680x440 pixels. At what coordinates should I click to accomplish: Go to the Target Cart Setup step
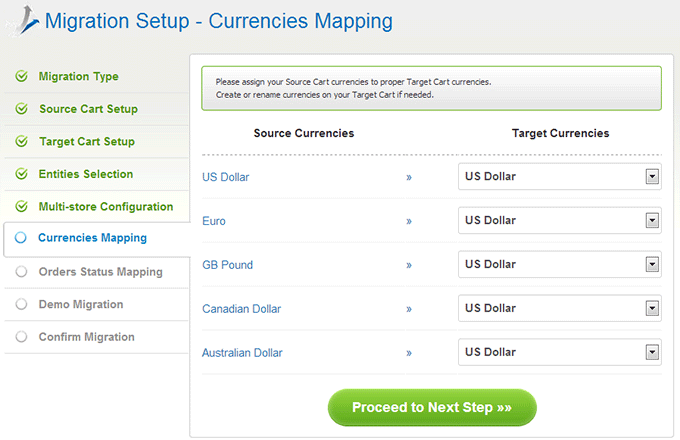[x=87, y=141]
